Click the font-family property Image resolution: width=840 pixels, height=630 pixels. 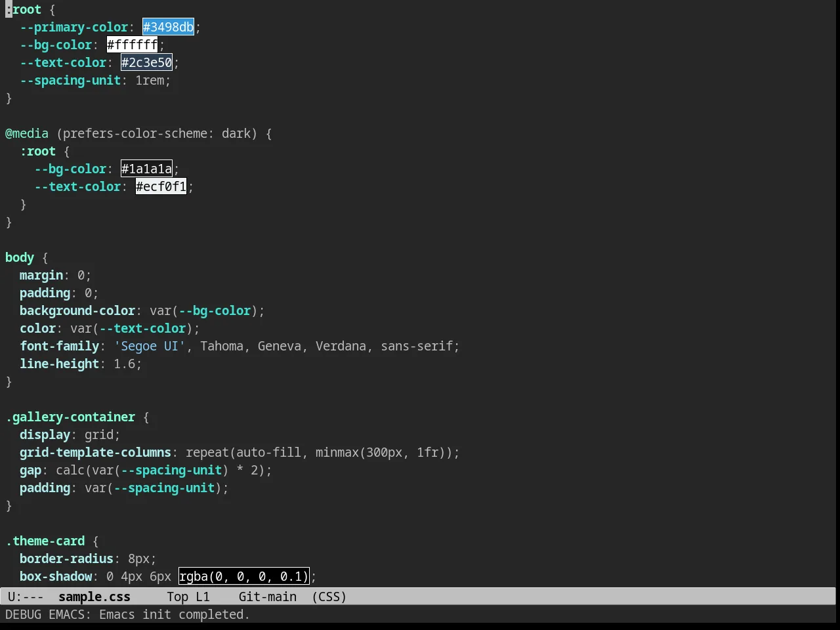60,346
